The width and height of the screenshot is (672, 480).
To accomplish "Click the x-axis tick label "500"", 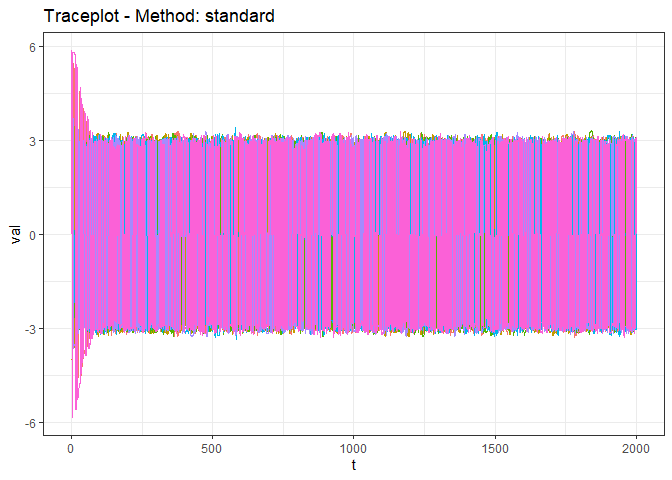I will [x=212, y=446].
